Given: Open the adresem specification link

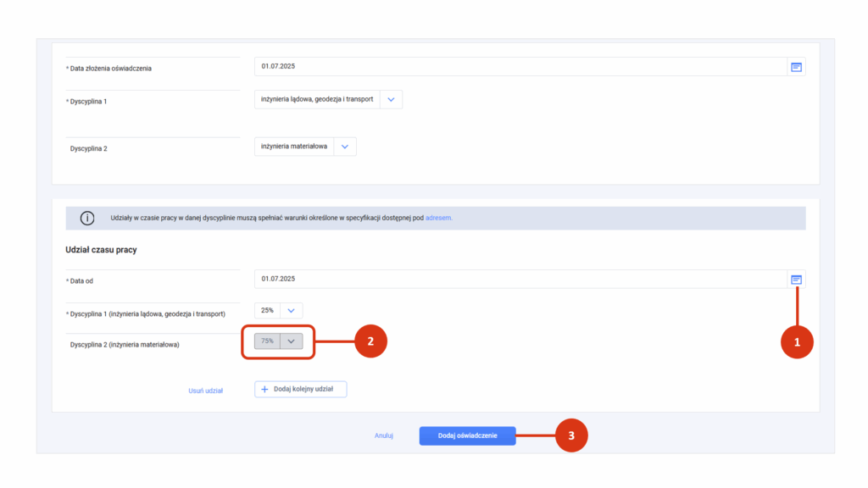Looking at the screenshot, I should [x=438, y=218].
